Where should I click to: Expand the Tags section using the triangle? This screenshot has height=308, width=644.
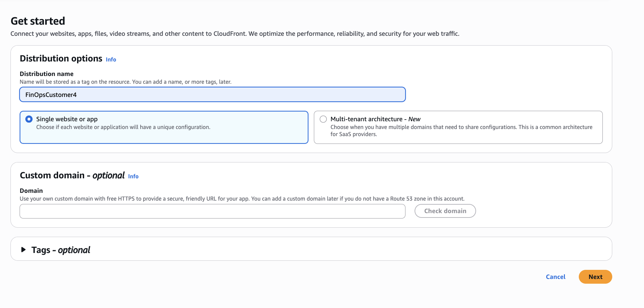coord(23,250)
